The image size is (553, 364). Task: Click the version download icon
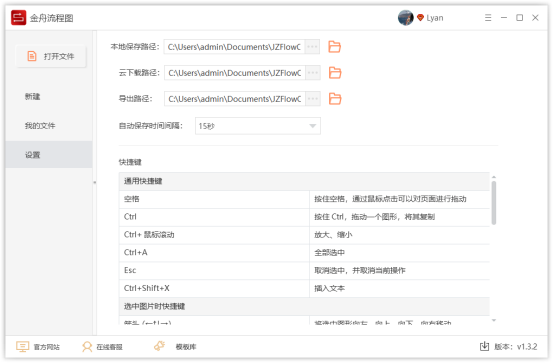click(485, 346)
